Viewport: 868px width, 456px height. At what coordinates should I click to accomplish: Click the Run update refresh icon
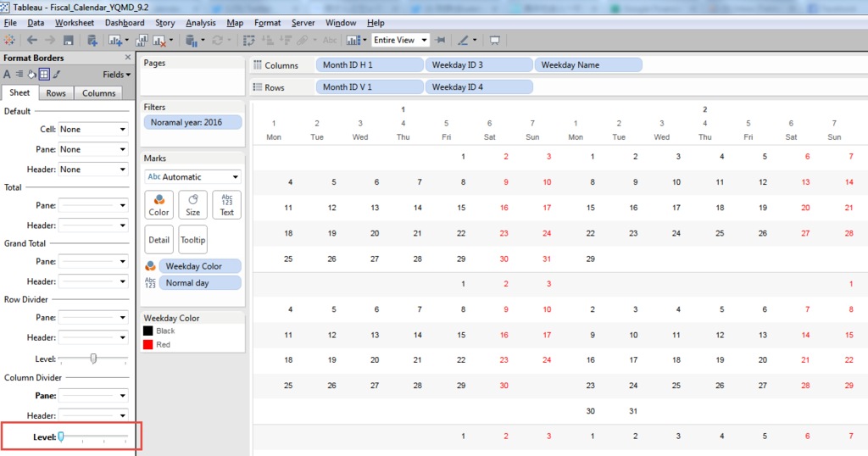(x=218, y=40)
